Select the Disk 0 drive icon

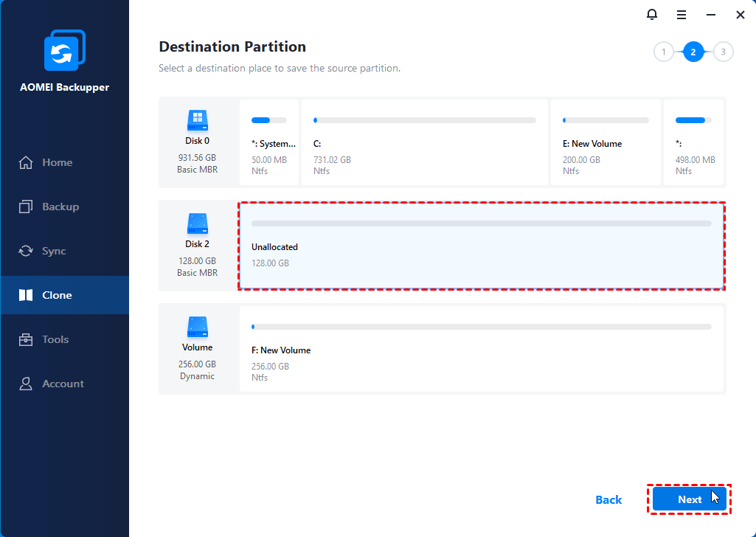(x=197, y=120)
